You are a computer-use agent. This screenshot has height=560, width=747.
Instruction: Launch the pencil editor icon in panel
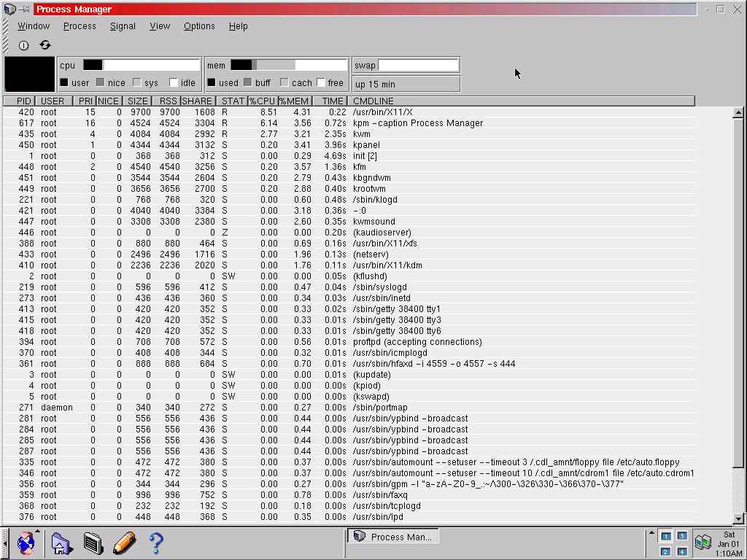[x=124, y=542]
